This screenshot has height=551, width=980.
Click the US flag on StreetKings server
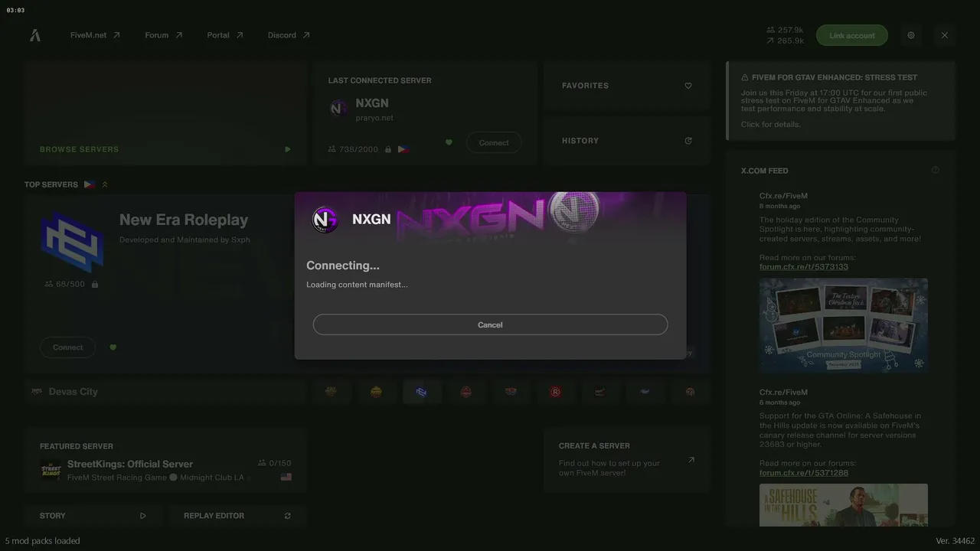click(x=286, y=477)
